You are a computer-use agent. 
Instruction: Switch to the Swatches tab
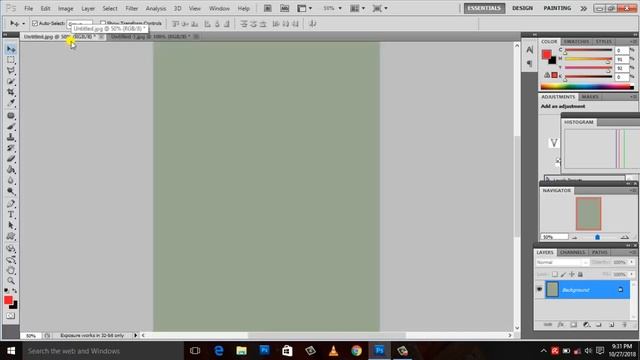[x=576, y=42]
